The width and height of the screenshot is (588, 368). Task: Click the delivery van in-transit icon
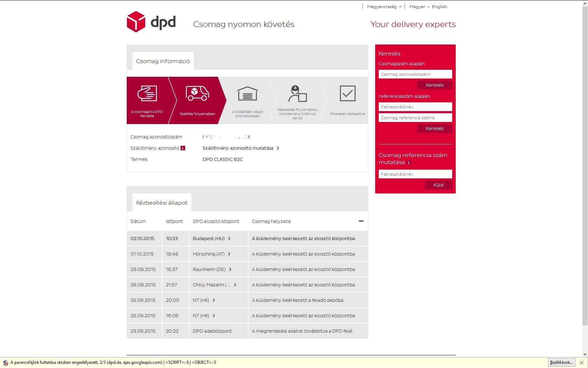coord(197,93)
